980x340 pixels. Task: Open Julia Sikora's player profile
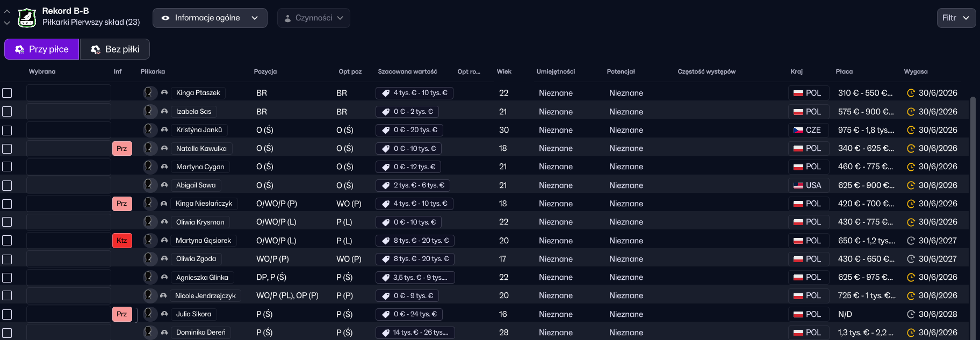[x=193, y=314]
